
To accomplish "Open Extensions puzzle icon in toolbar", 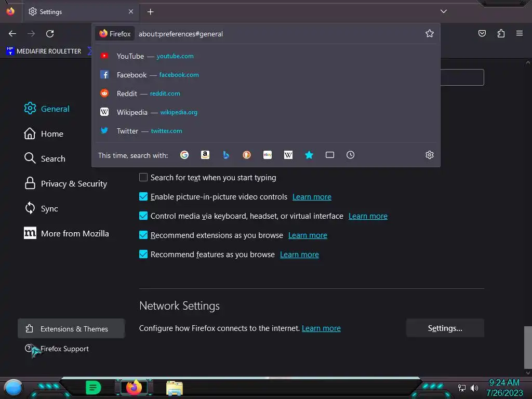I will click(501, 33).
